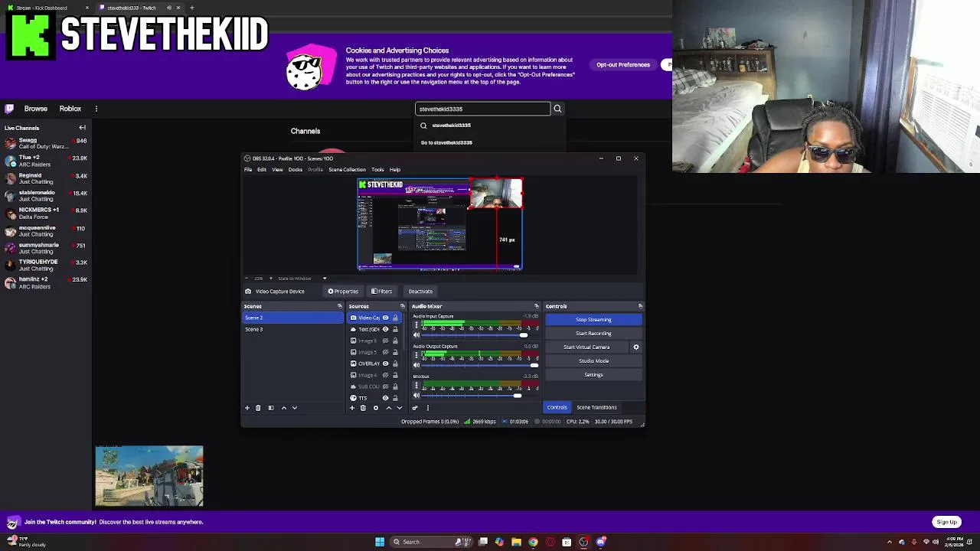Switch to Scene Transitions tab
This screenshot has height=551, width=980.
point(596,408)
